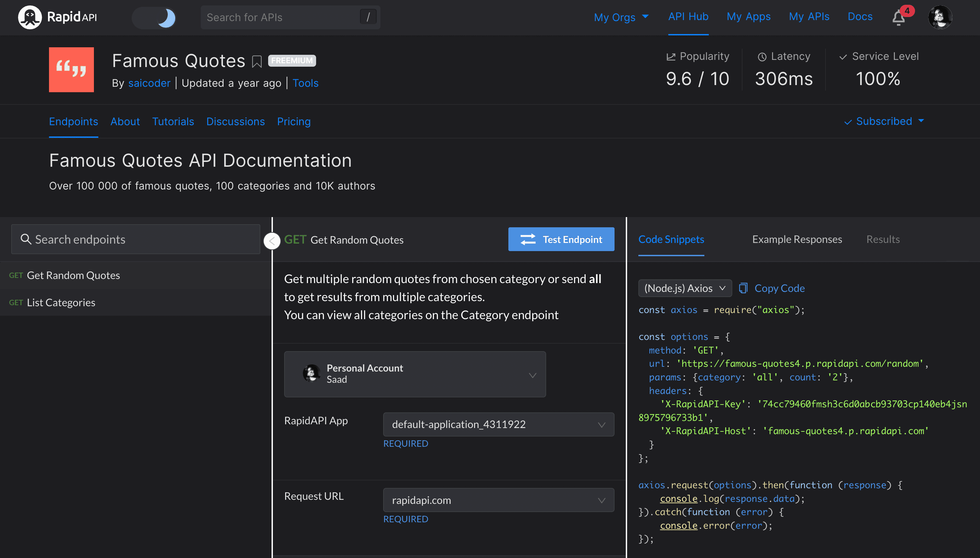Select the Get Random Quotes endpoint
The height and width of the screenshot is (558, 980).
click(136, 275)
